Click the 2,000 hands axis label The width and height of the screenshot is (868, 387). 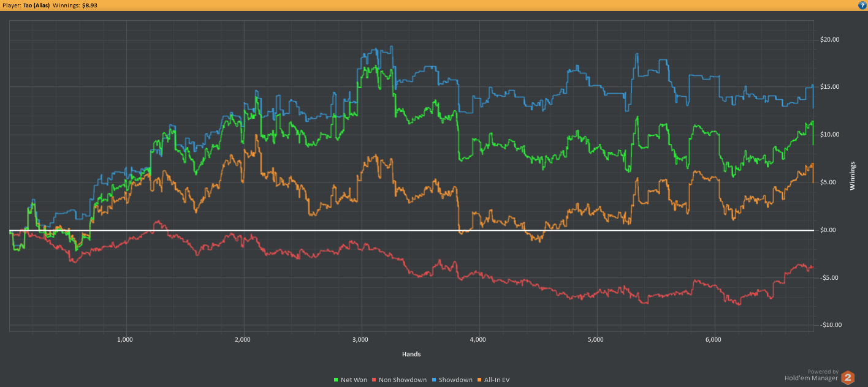click(243, 339)
